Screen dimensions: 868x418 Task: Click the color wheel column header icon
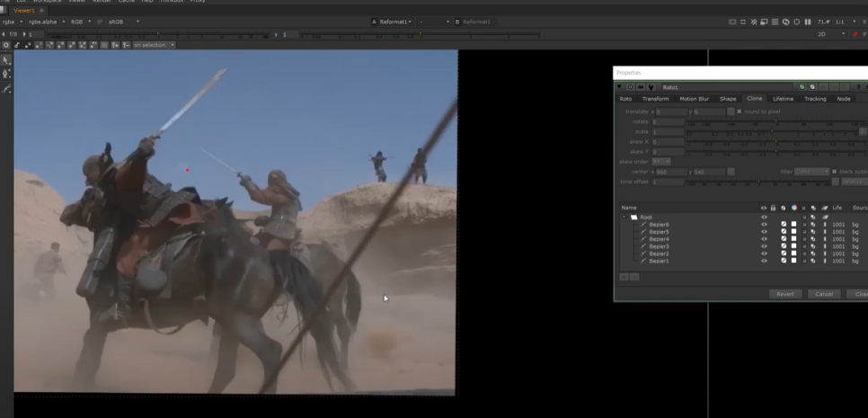coord(793,208)
